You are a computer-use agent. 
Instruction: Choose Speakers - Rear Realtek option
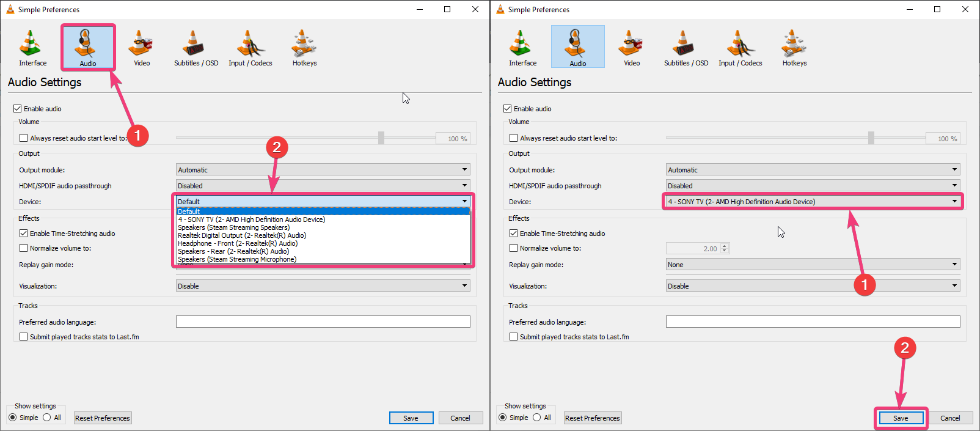323,251
